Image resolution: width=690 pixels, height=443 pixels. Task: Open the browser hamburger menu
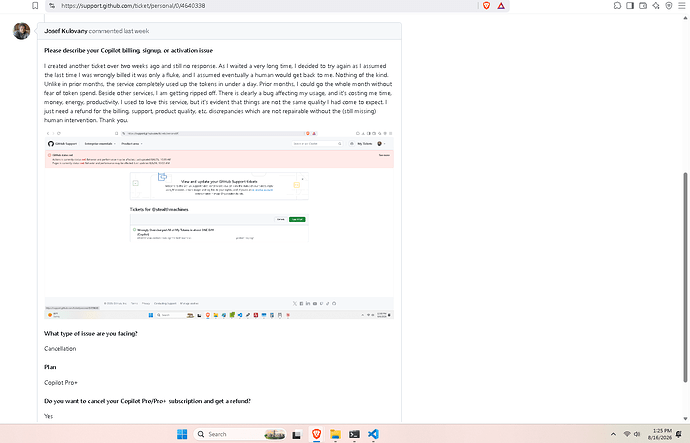click(x=682, y=6)
